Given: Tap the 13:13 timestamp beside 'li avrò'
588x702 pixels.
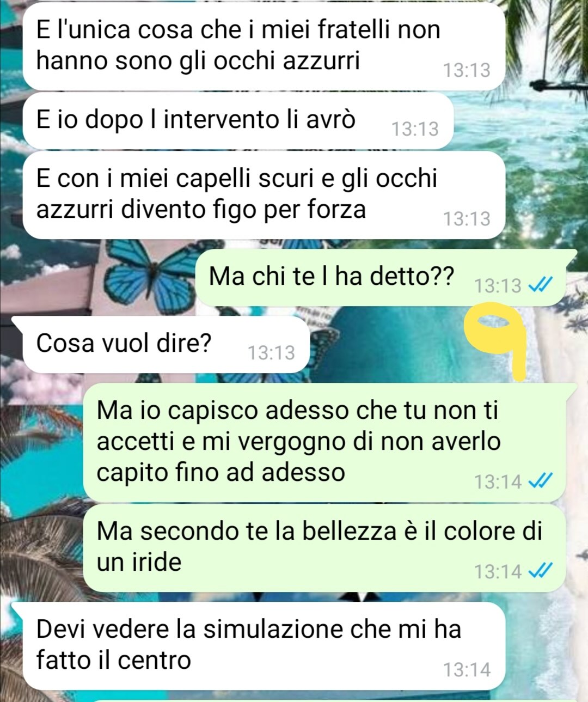Looking at the screenshot, I should [x=415, y=129].
